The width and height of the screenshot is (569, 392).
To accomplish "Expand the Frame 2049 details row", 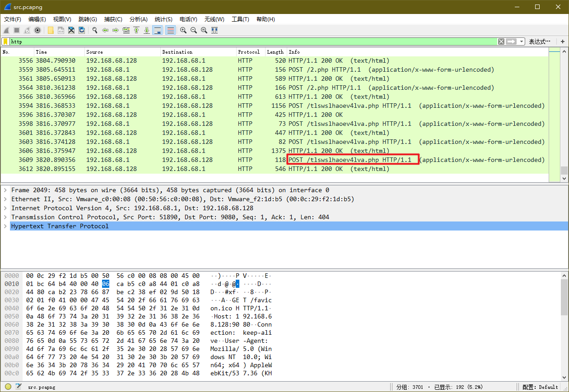I will 5,190.
